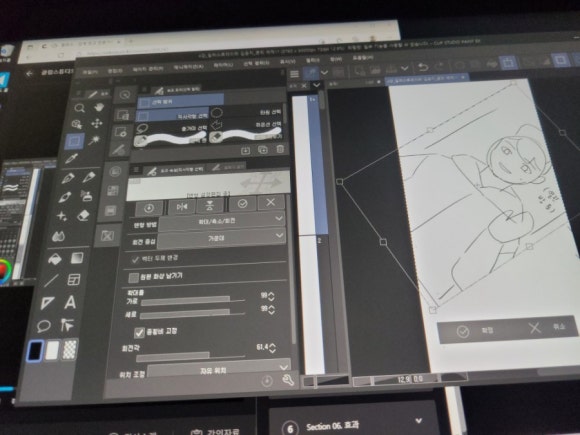Select the Figure line tool
The image size is (580, 435).
51,281
